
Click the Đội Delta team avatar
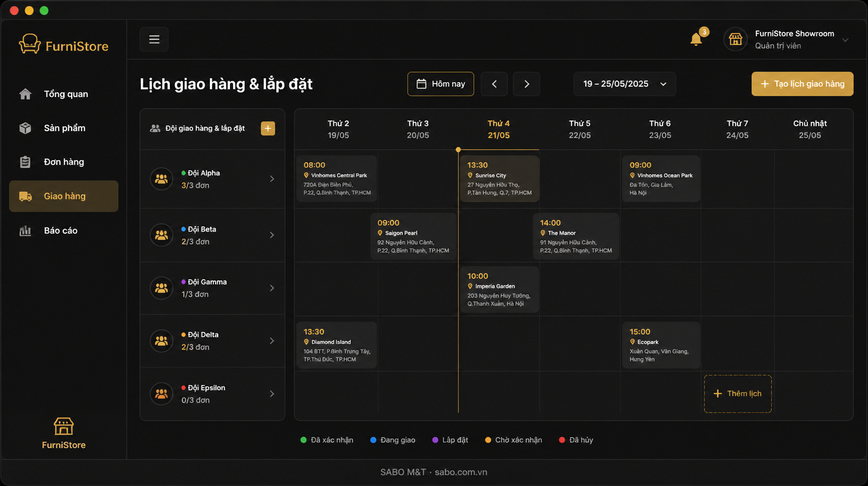tap(161, 341)
